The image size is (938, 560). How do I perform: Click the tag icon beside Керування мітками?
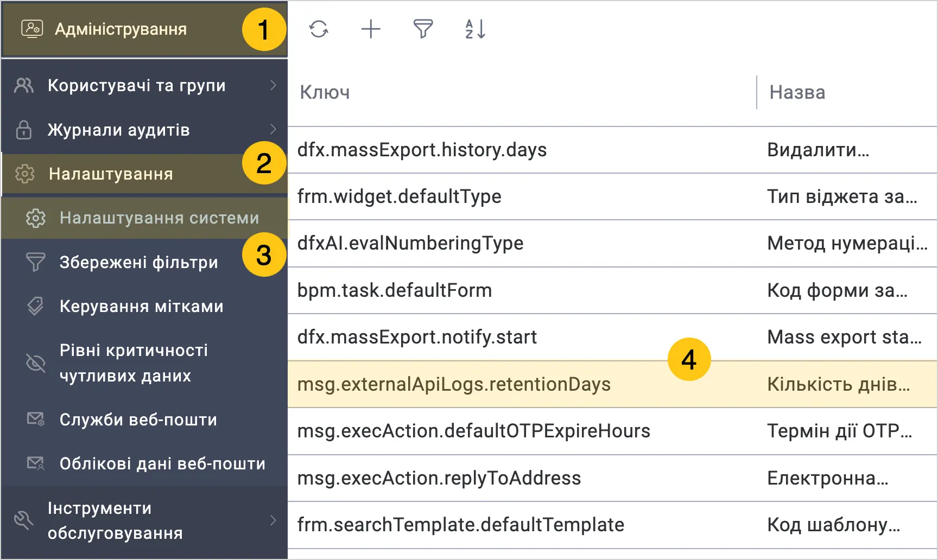pos(36,306)
